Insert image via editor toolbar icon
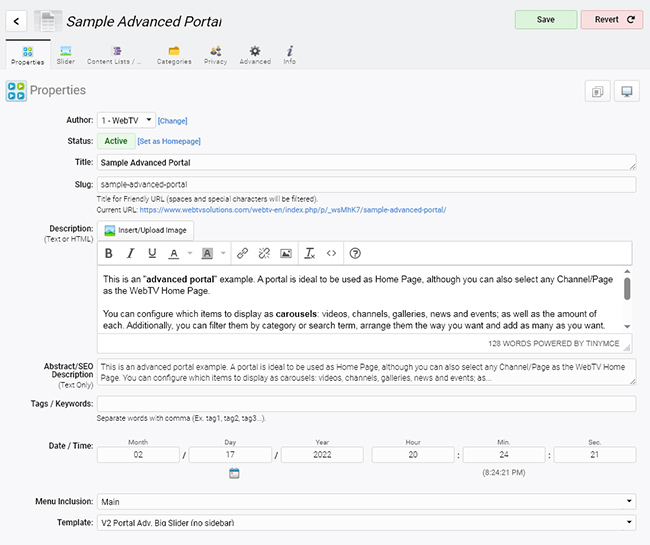The height and width of the screenshot is (545, 650). click(286, 253)
